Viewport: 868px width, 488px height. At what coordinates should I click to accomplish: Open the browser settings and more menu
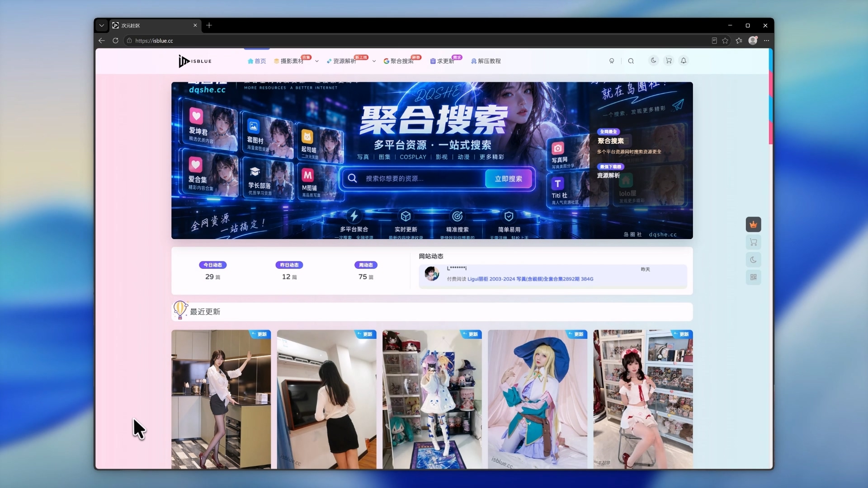click(766, 41)
